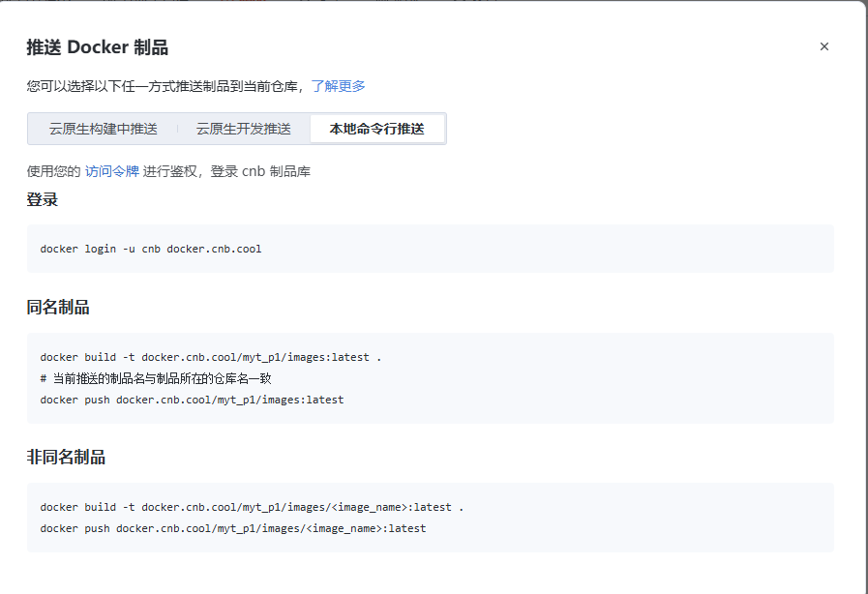Select the 云原生开发推送 tab
Screen dimensions: 868x594
(x=243, y=129)
